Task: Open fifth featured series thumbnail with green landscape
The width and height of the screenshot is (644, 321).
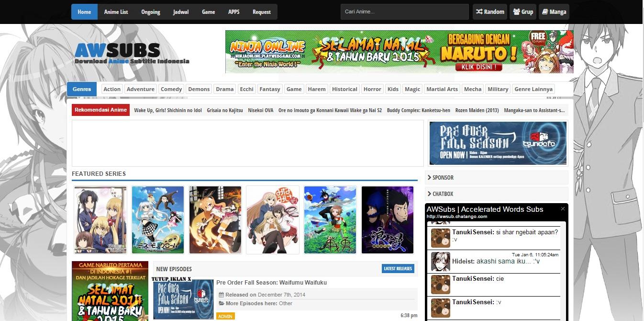Action: click(x=330, y=220)
